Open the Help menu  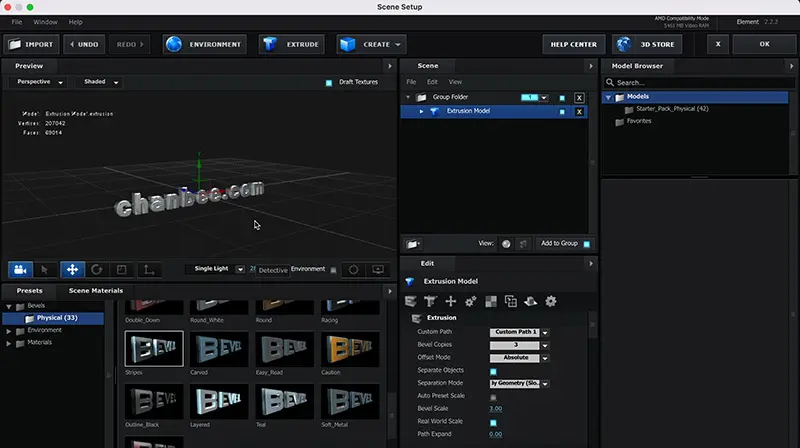click(x=76, y=22)
